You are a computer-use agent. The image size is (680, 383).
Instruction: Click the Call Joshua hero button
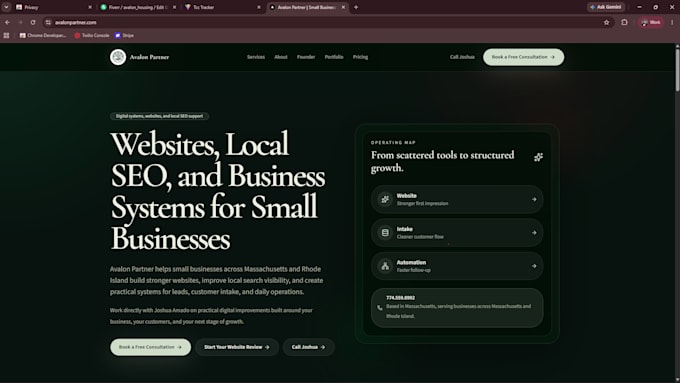point(308,347)
